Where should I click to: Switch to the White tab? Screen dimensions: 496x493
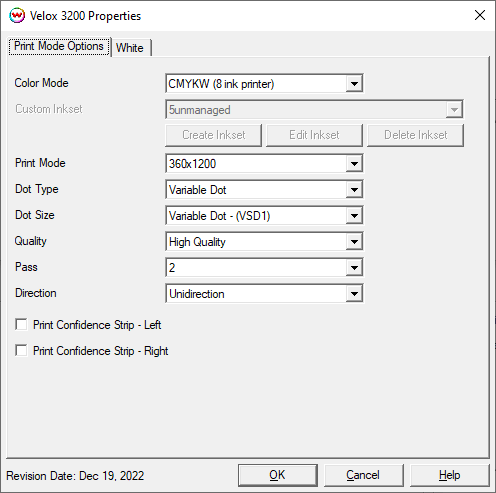click(x=131, y=48)
